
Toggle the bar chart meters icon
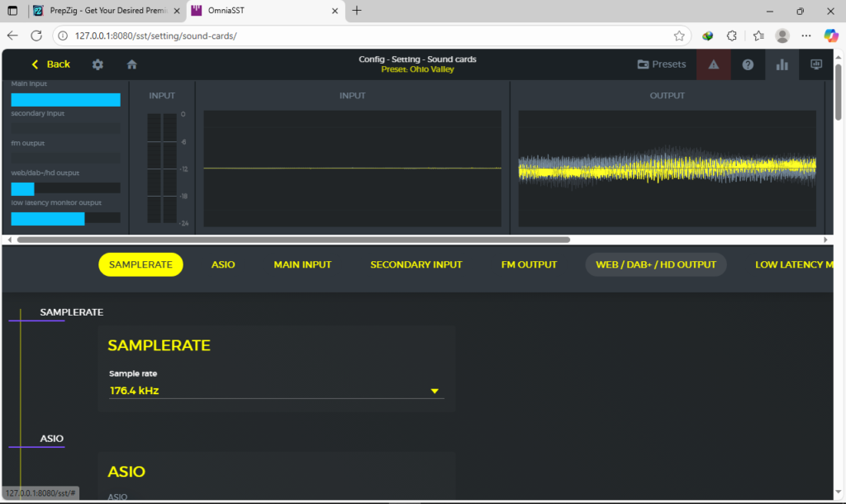782,64
